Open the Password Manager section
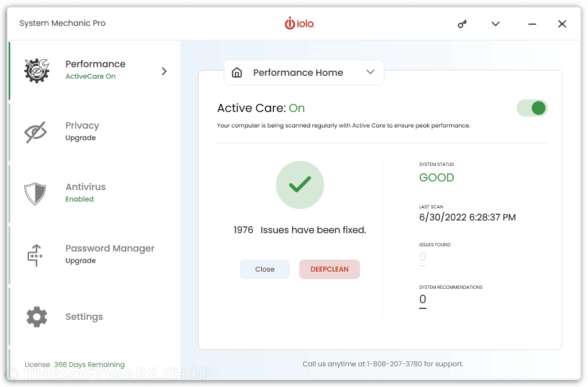This screenshot has height=387, width=588. (x=95, y=254)
